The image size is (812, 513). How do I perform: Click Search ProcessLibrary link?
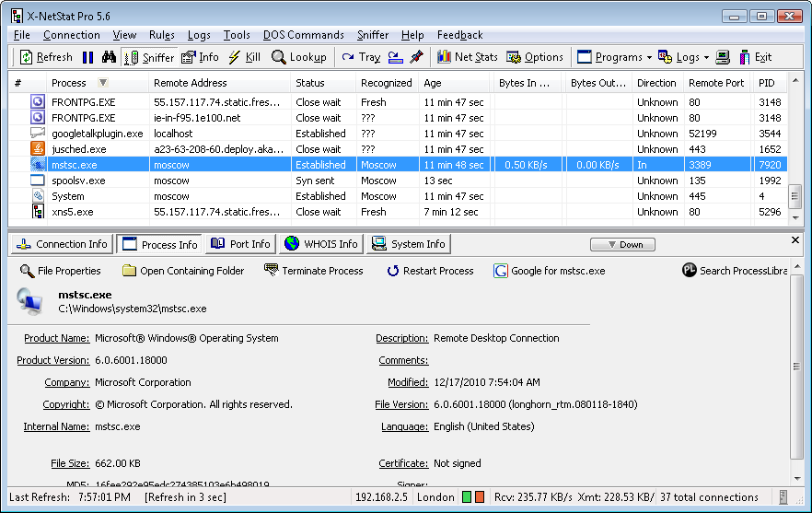[x=735, y=271]
